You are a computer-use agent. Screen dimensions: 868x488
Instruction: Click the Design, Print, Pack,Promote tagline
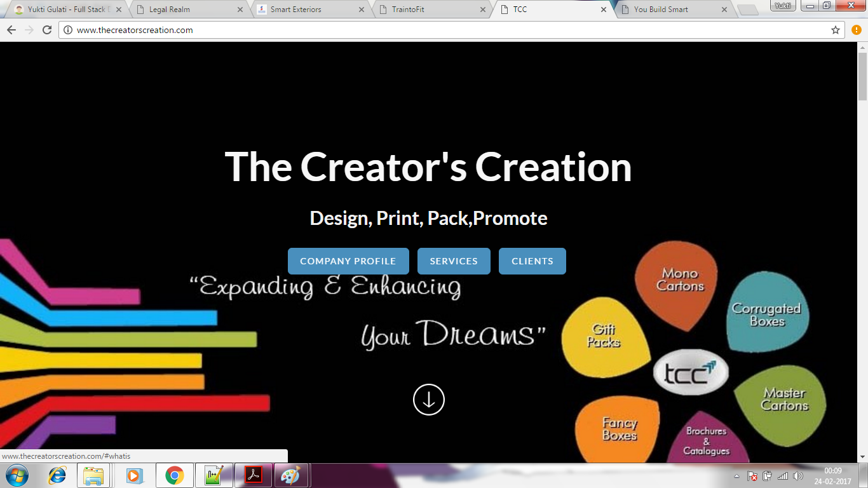coord(428,218)
